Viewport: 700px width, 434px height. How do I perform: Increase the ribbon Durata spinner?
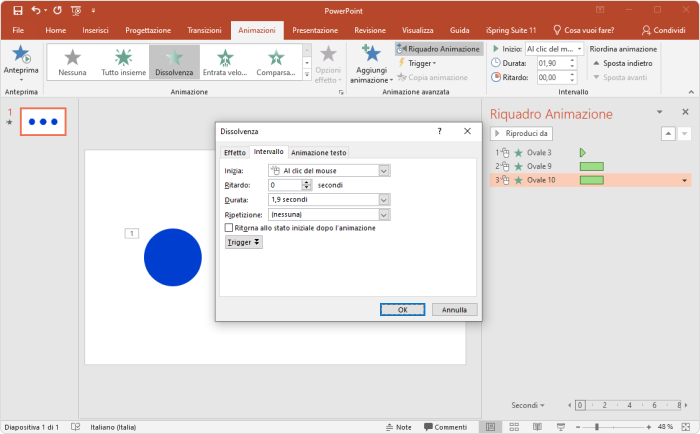[x=572, y=60]
